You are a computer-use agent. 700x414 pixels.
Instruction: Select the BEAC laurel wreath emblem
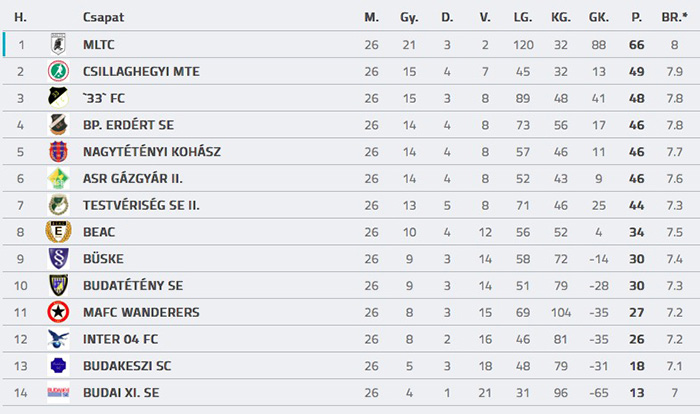coord(58,232)
